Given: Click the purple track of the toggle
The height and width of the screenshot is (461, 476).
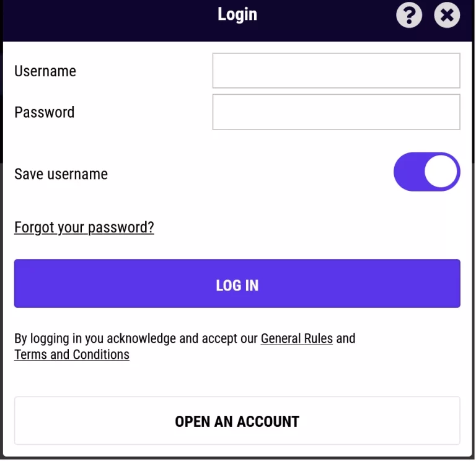Looking at the screenshot, I should [x=408, y=172].
